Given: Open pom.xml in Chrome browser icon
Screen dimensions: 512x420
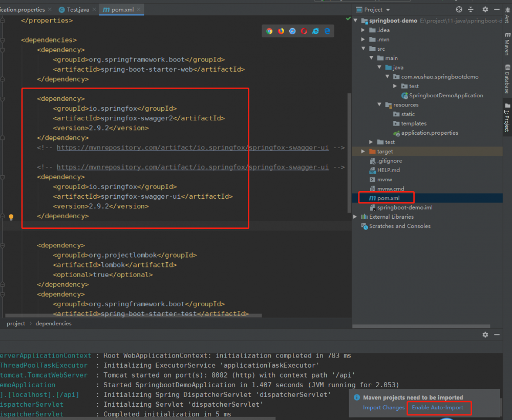Looking at the screenshot, I should (x=269, y=31).
